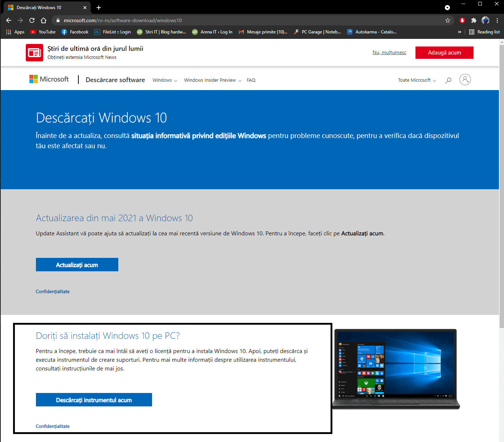Image resolution: width=504 pixels, height=442 pixels.
Task: Go back to the previous page
Action: point(9,20)
